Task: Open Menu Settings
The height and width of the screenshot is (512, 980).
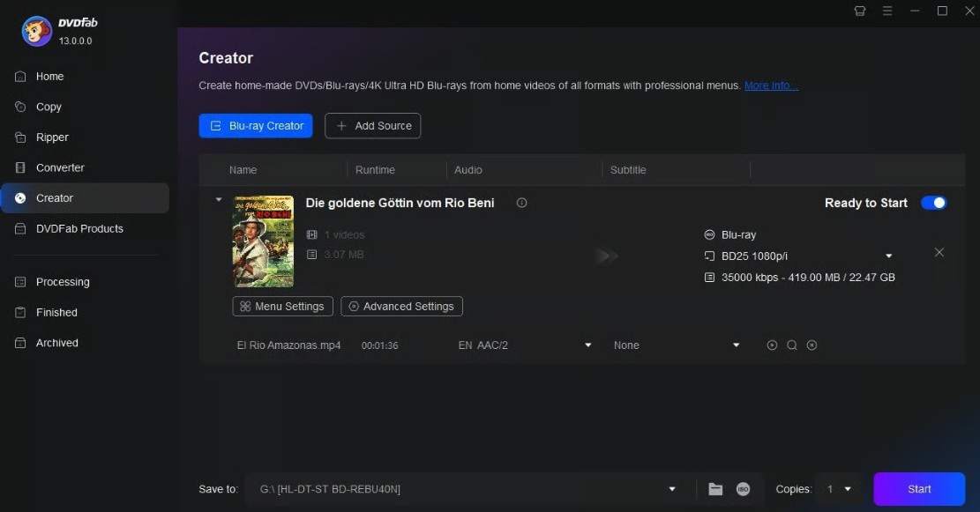Action: click(x=282, y=307)
